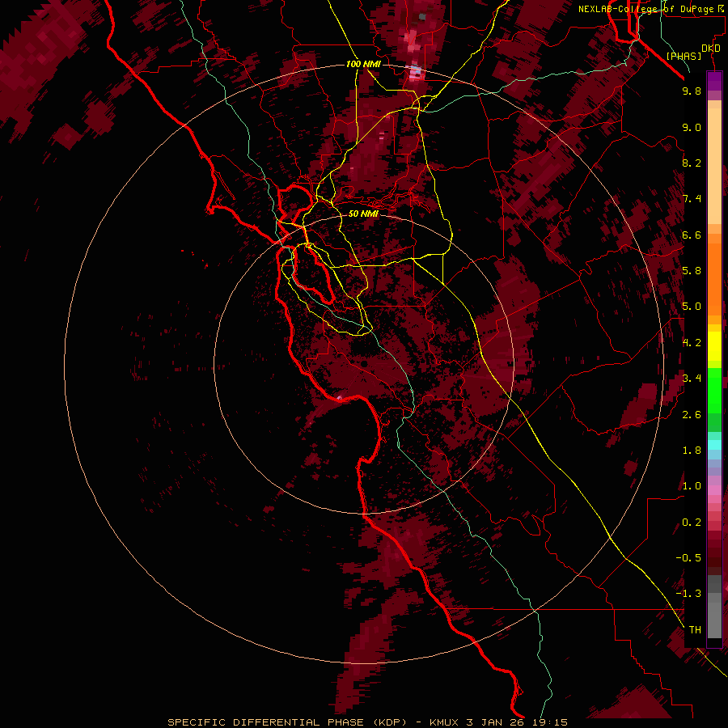Select the 1.0 legend value
Screen dimensions: 728x728
[692, 486]
